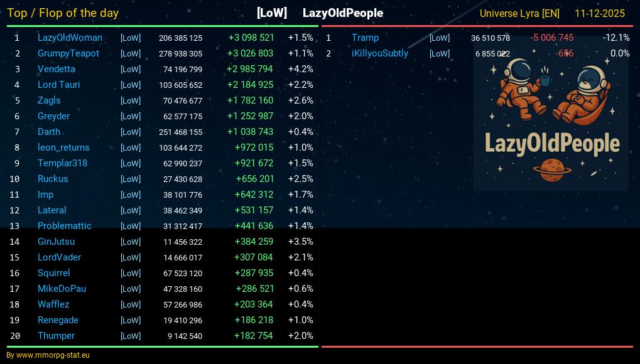Select the player named Darth
Viewport: 640px width, 364px height.
tap(49, 132)
